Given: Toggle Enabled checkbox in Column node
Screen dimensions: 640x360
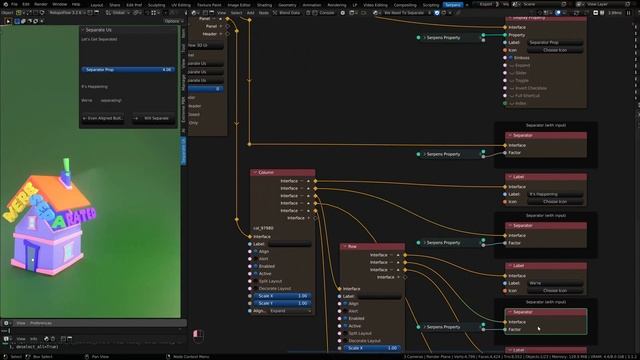Looking at the screenshot, I should pyautogui.click(x=256, y=266).
